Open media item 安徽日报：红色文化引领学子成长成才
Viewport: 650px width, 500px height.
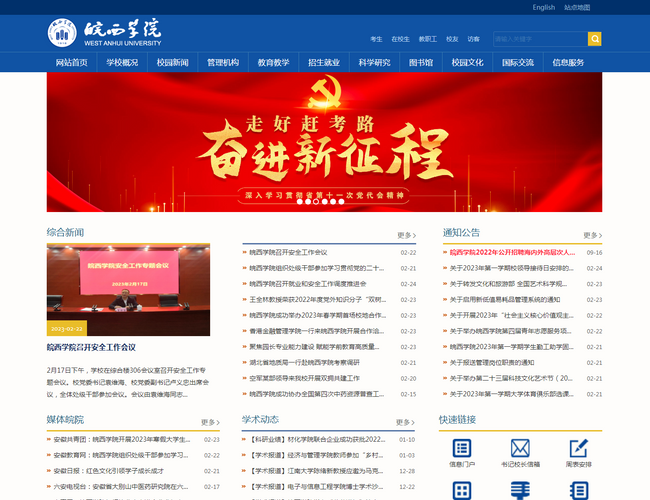pyautogui.click(x=109, y=471)
